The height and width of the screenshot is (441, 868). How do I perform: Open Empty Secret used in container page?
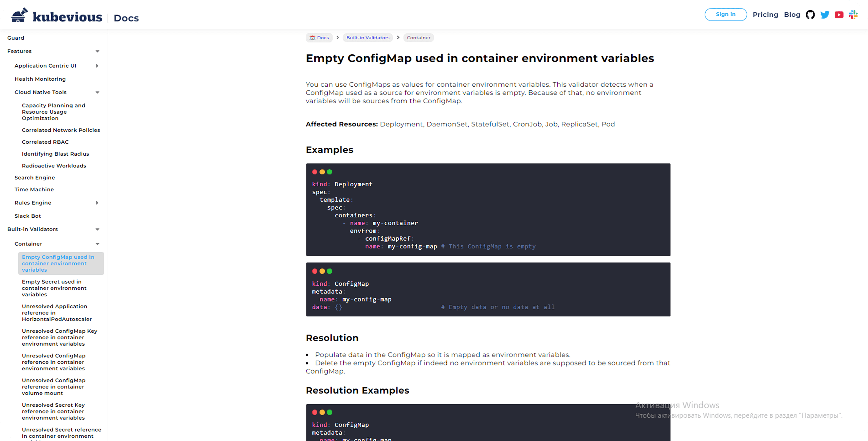pos(54,288)
